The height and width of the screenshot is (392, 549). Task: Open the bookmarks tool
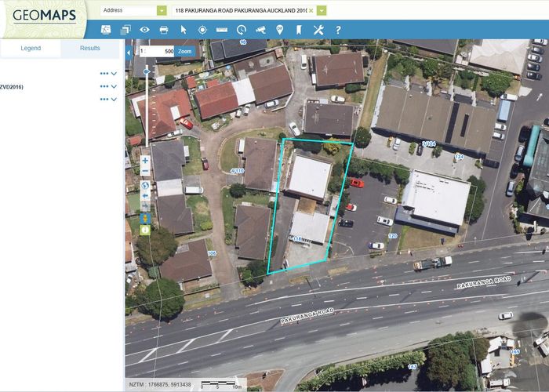(298, 30)
